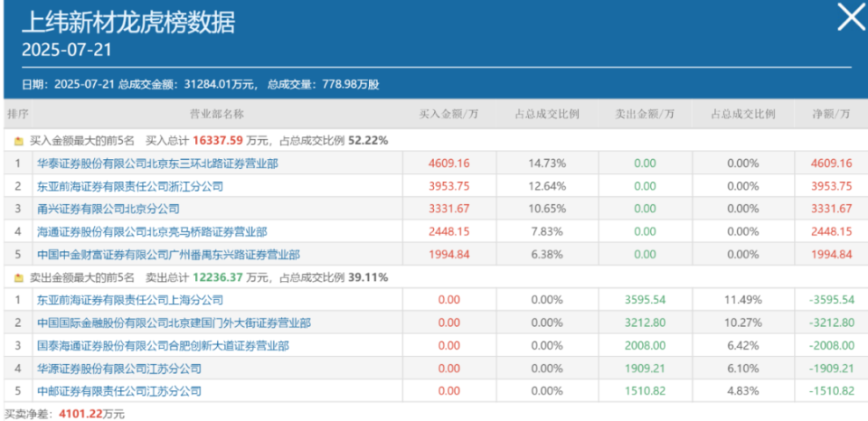Open 中邮证券江苏分公司 link

(119, 391)
